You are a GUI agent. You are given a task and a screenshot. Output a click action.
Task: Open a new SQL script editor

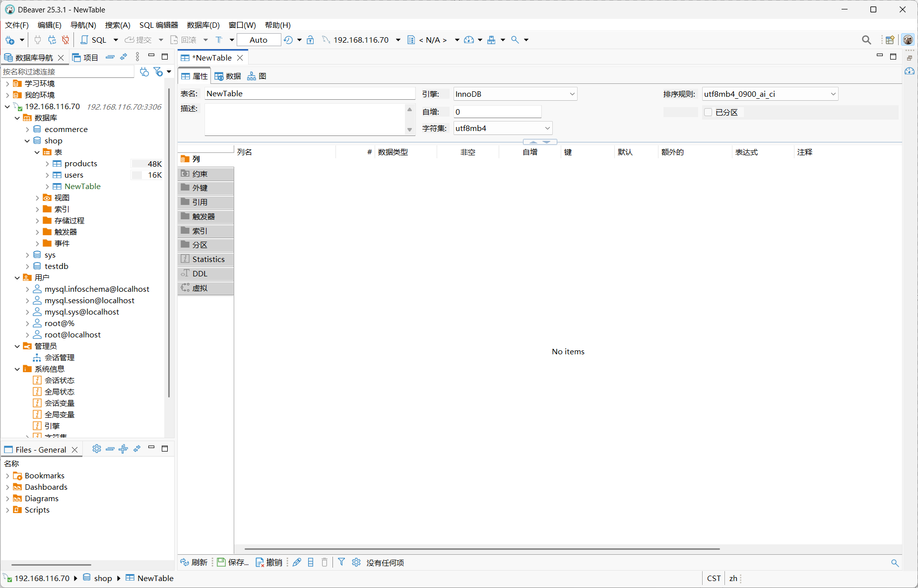(94, 40)
